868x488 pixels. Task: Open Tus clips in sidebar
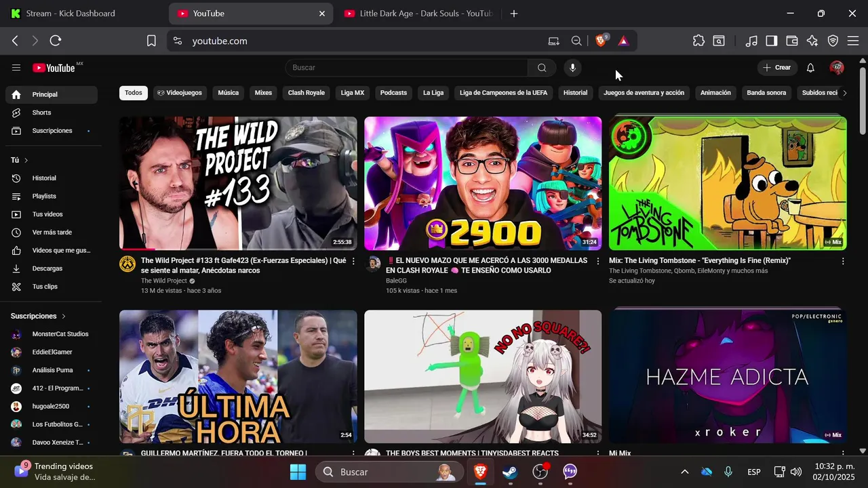(52, 287)
